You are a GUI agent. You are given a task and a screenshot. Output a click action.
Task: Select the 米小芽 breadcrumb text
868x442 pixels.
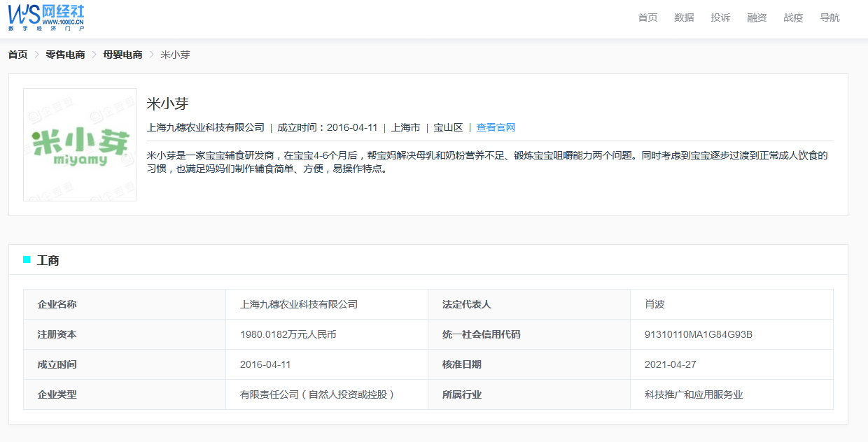point(175,55)
